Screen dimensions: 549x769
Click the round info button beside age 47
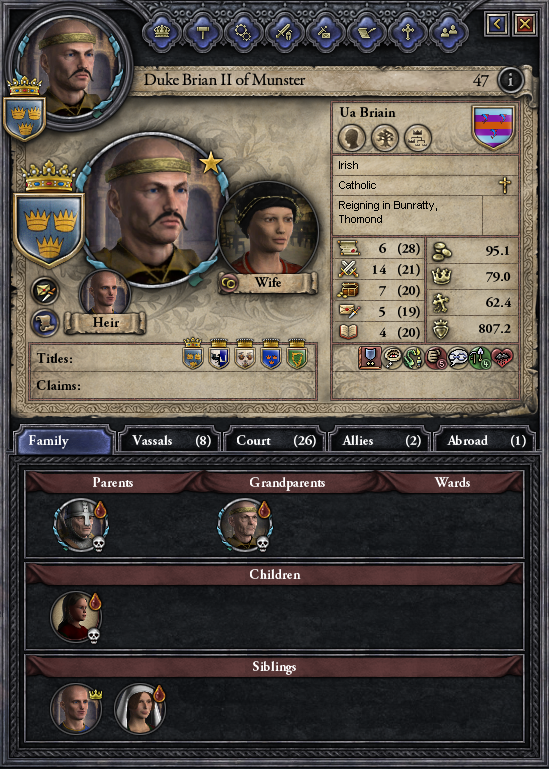click(x=510, y=79)
